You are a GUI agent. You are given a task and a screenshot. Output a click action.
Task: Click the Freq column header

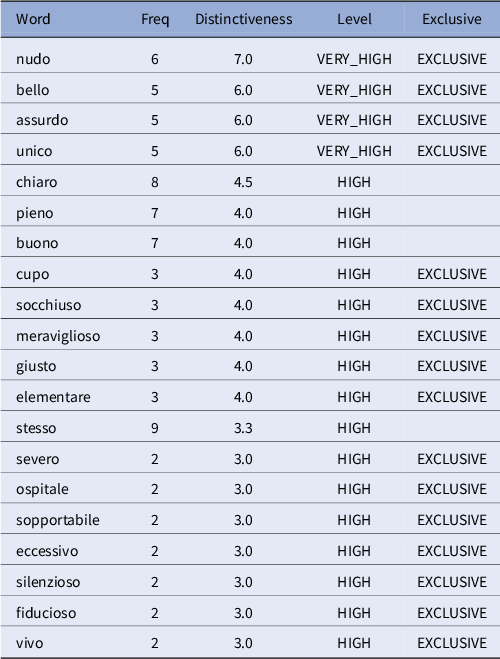(x=155, y=19)
